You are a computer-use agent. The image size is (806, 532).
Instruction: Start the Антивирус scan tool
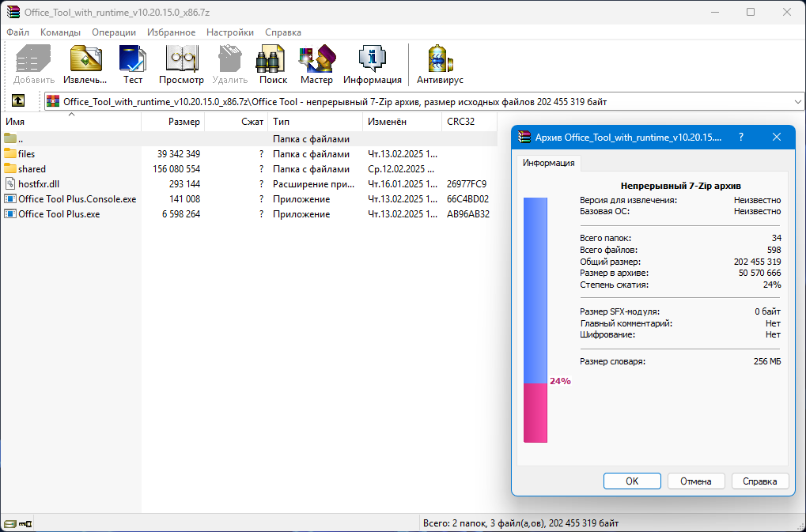440,64
